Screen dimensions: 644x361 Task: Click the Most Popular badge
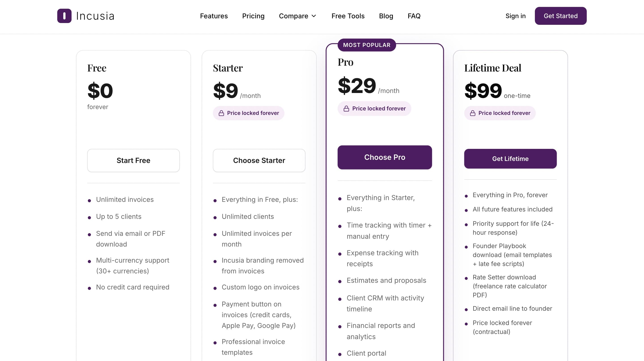tap(366, 45)
